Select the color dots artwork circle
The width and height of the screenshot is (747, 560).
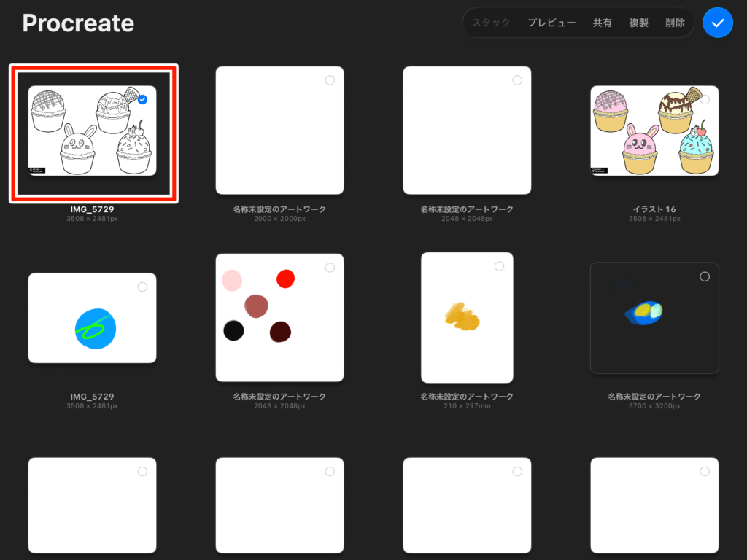[330, 268]
